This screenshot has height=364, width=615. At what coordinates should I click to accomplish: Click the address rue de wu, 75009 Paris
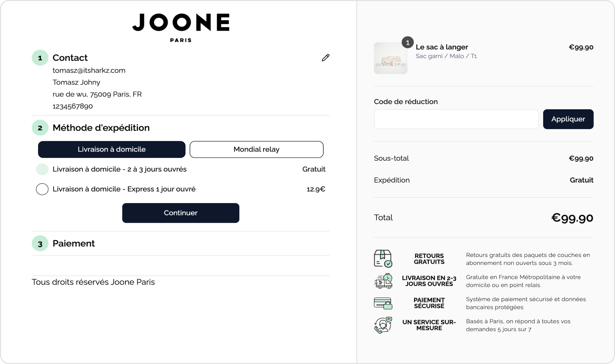click(x=97, y=94)
